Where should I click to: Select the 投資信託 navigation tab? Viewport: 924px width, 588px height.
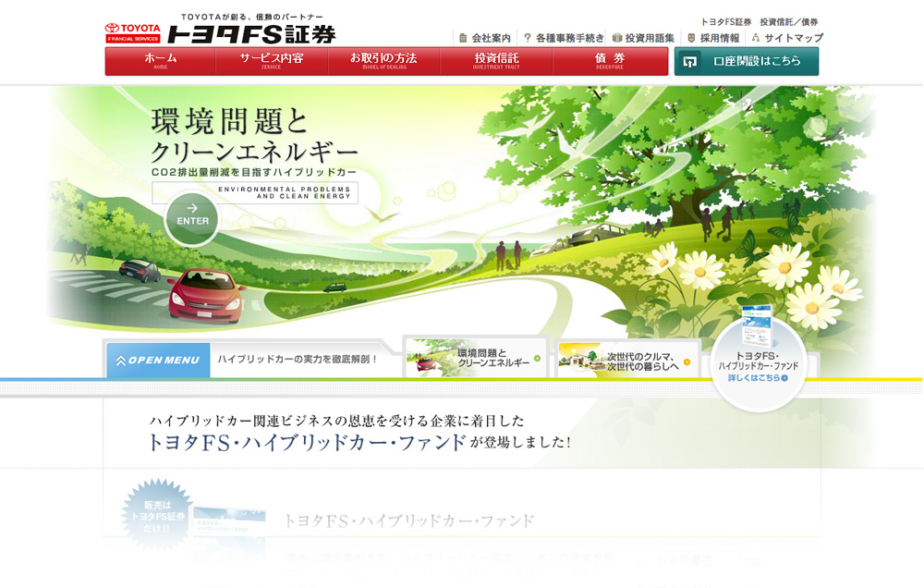[x=496, y=61]
